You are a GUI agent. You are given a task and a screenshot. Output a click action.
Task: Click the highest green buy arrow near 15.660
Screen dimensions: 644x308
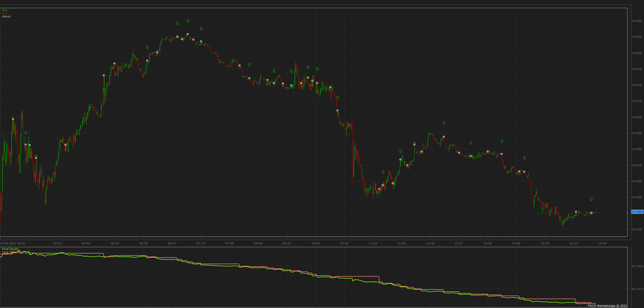click(188, 21)
